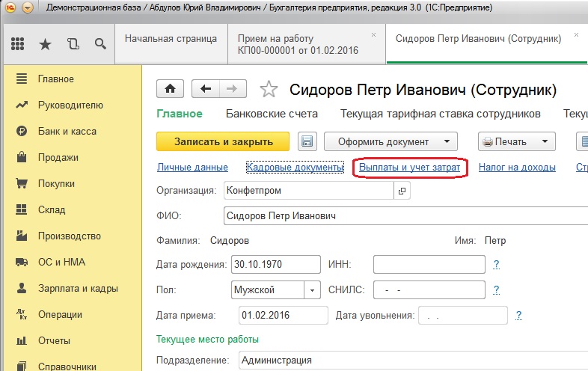This screenshot has width=588, height=371.
Task: Expand the Оформить документ dropdown
Action: pos(447,141)
